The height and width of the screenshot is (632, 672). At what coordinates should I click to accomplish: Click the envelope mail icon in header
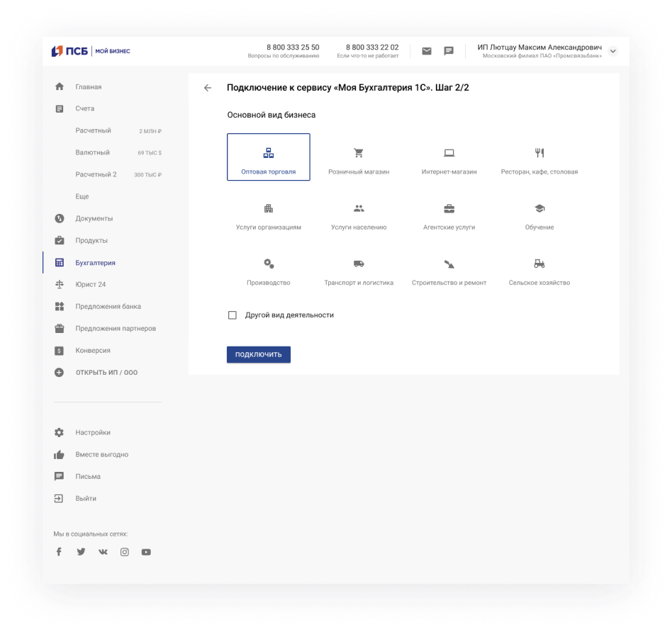(x=427, y=51)
